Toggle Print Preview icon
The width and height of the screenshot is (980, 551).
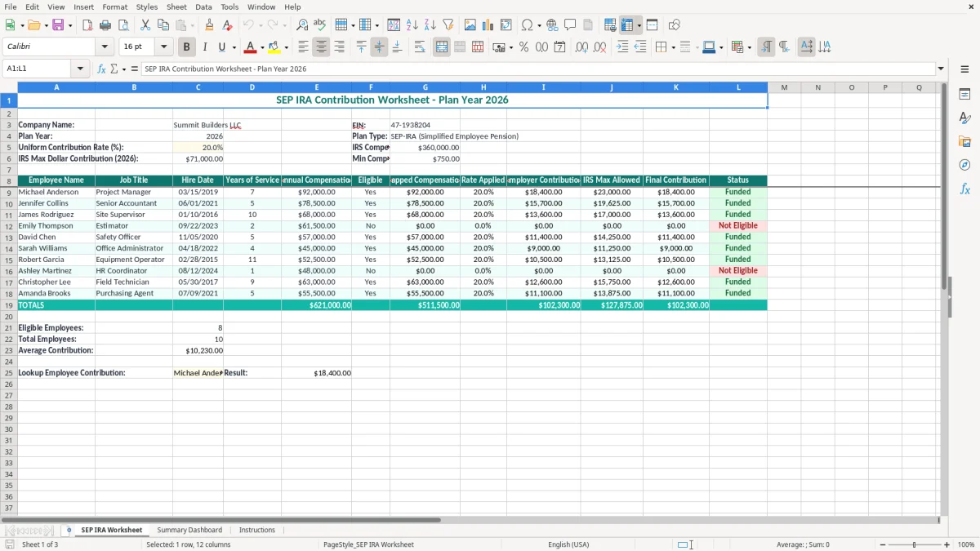tap(123, 25)
